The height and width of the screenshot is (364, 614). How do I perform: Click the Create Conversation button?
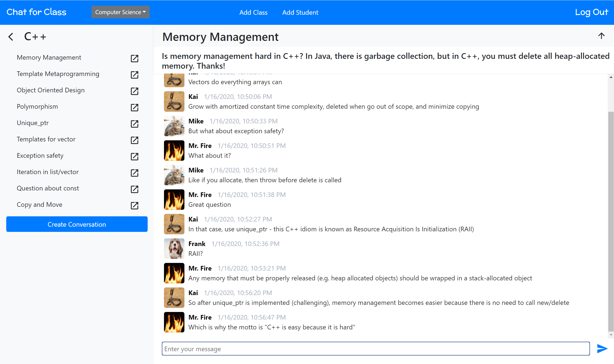coord(77,224)
